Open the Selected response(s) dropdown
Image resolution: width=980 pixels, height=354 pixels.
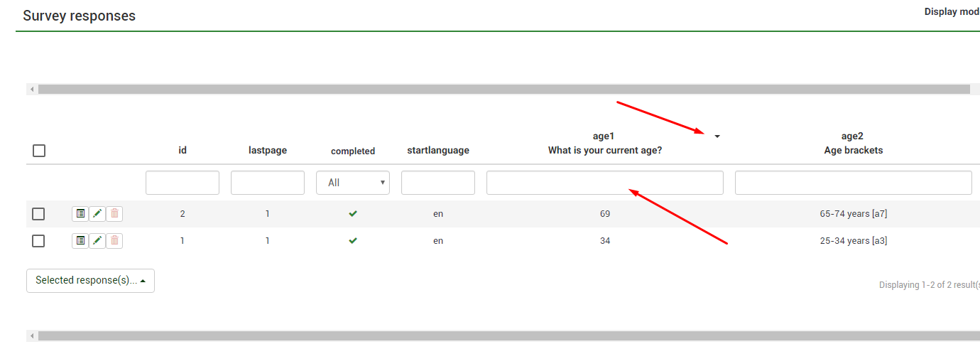click(x=90, y=281)
